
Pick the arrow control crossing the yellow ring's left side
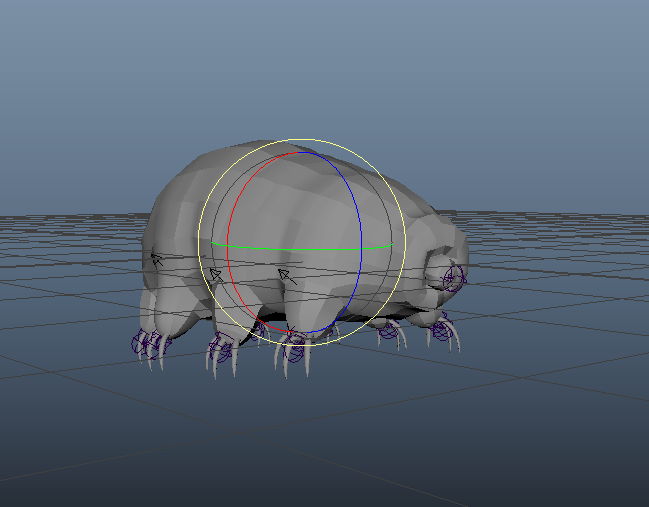coord(216,275)
